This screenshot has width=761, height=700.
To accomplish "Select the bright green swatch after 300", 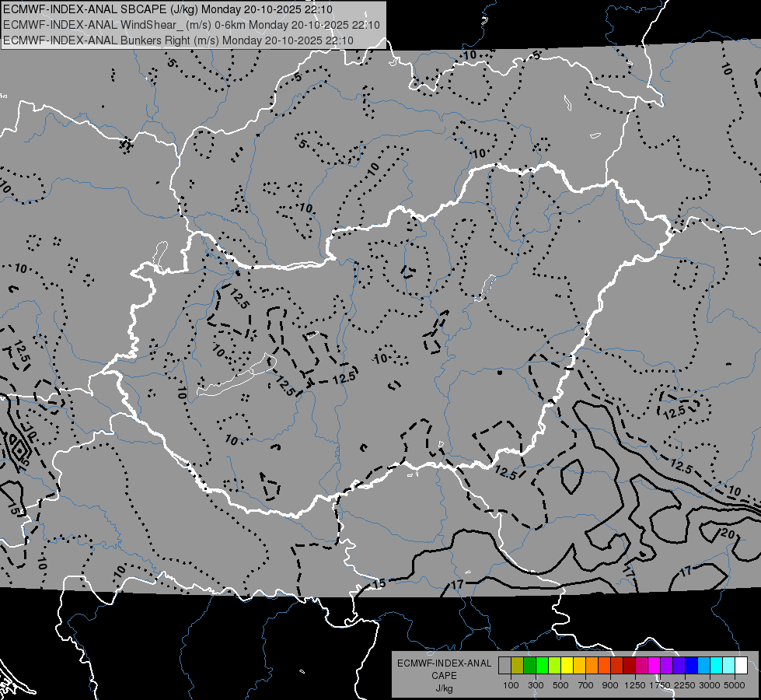I will 542,665.
